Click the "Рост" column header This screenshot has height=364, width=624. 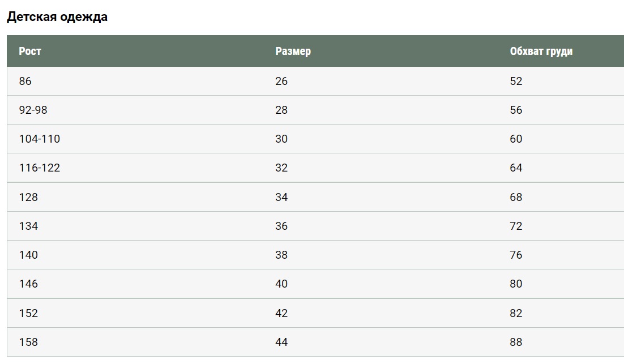[30, 52]
